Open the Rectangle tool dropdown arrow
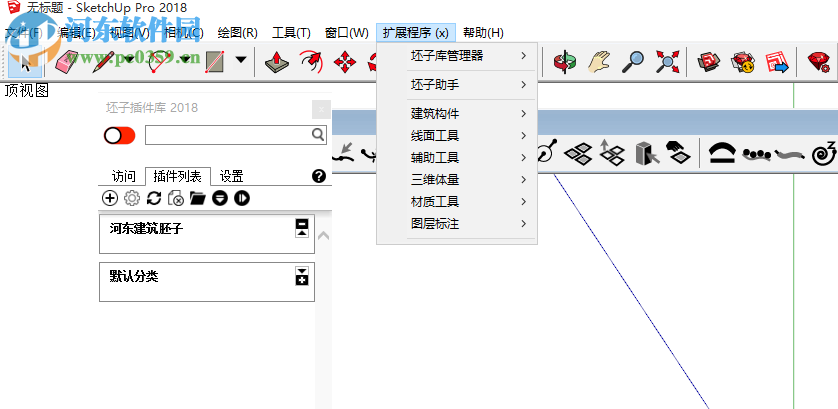The width and height of the screenshot is (838, 409). (x=242, y=60)
